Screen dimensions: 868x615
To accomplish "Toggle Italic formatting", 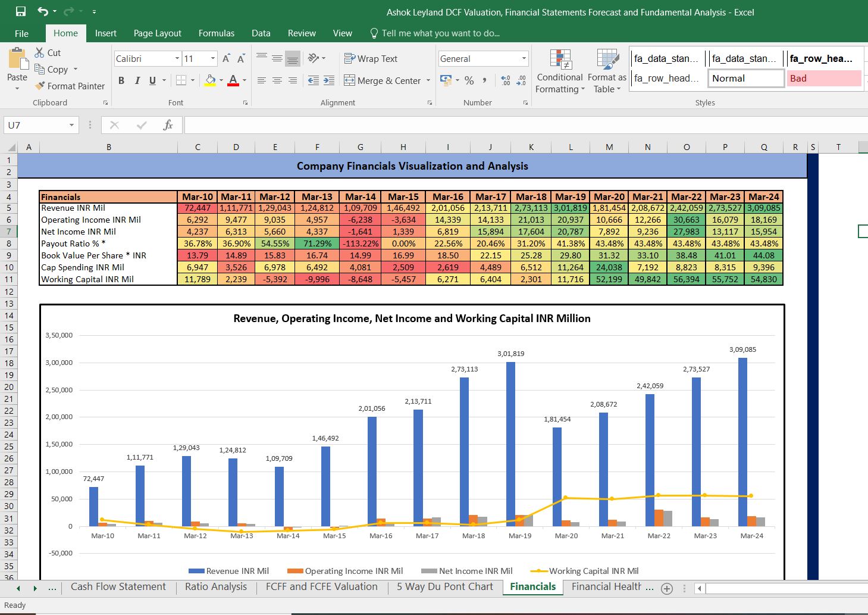I will [x=137, y=80].
